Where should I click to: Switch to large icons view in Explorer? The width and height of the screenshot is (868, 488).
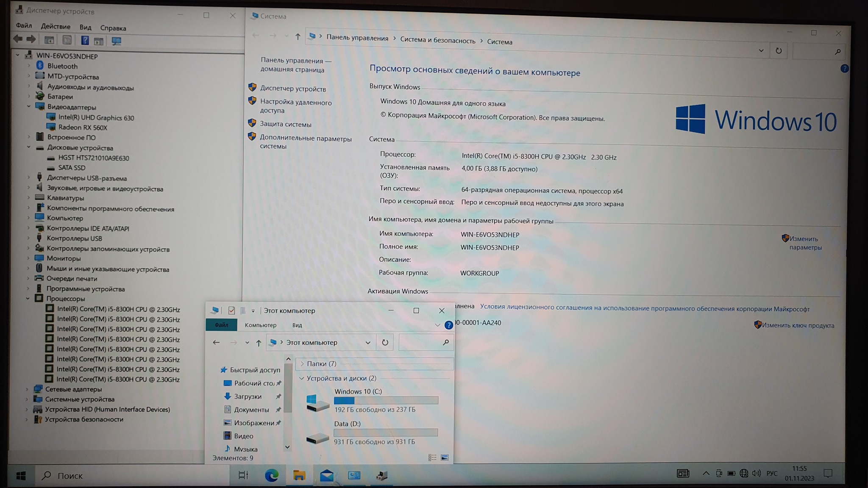[445, 457]
